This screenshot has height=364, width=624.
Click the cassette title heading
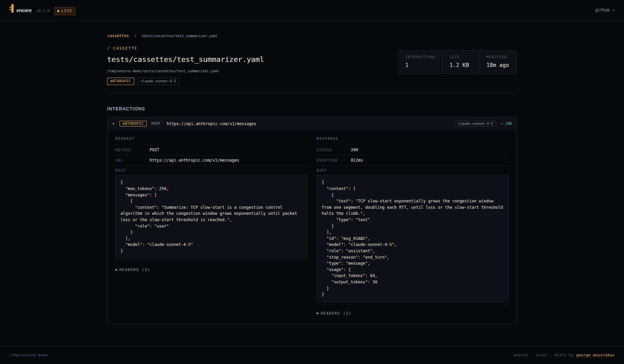185,60
